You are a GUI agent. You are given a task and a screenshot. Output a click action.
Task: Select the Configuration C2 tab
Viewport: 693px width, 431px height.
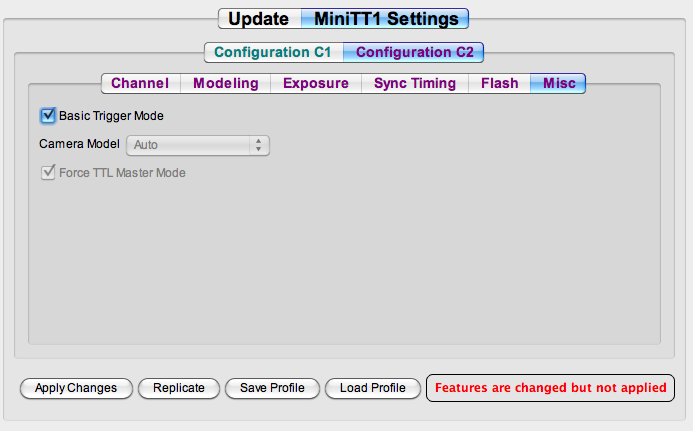[x=414, y=52]
